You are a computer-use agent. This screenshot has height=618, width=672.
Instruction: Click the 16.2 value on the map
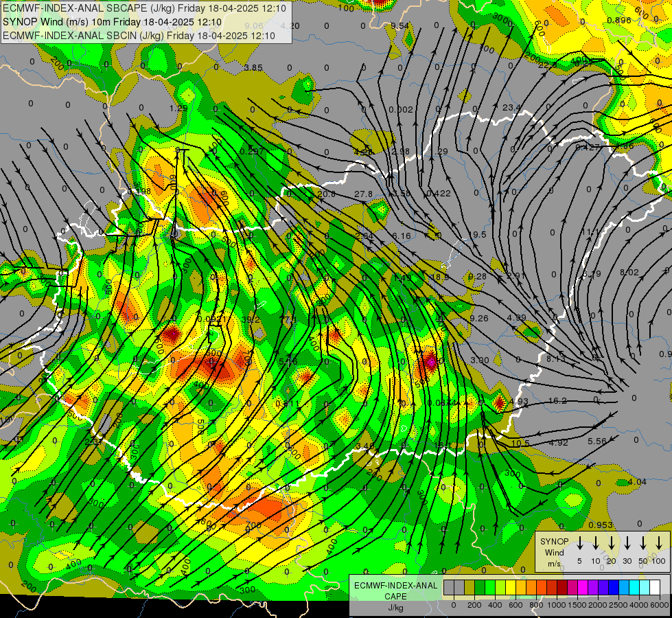click(x=557, y=400)
